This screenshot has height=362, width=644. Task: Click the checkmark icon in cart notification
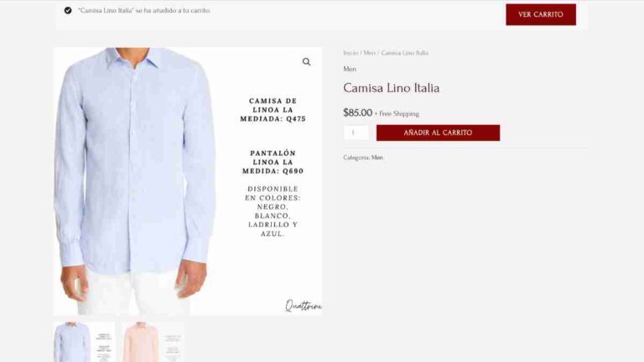(x=68, y=10)
